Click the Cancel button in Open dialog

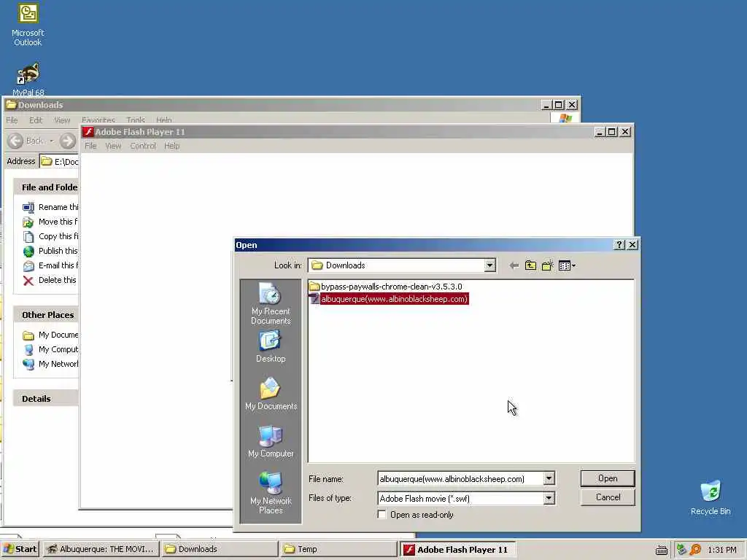pos(608,497)
